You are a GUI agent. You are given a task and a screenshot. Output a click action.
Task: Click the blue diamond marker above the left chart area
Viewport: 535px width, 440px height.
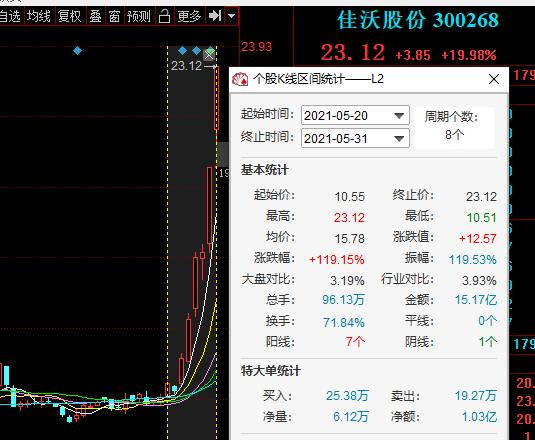[x=78, y=51]
